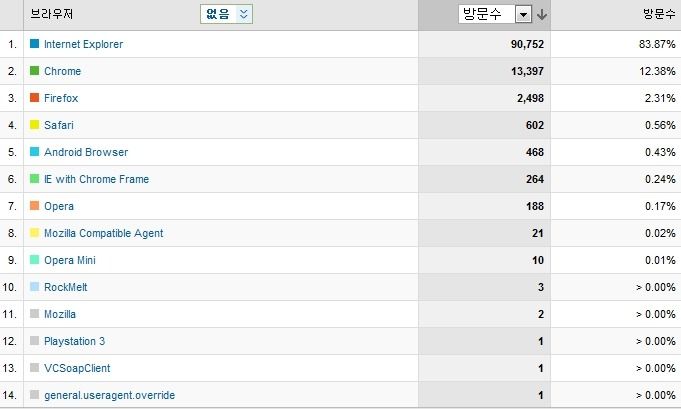
Task: Click the orange swatch beside Opera
Action: (34, 205)
